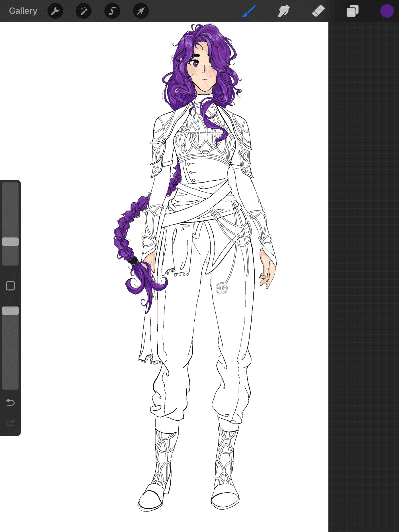This screenshot has height=532, width=399.
Task: Select the Brush tool
Action: point(249,11)
